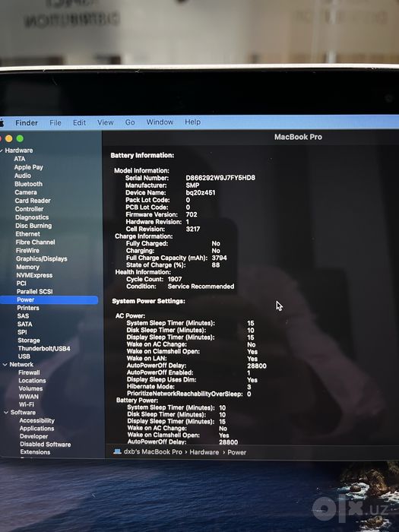Open the Apple menu
The image size is (399, 532).
point(2,123)
